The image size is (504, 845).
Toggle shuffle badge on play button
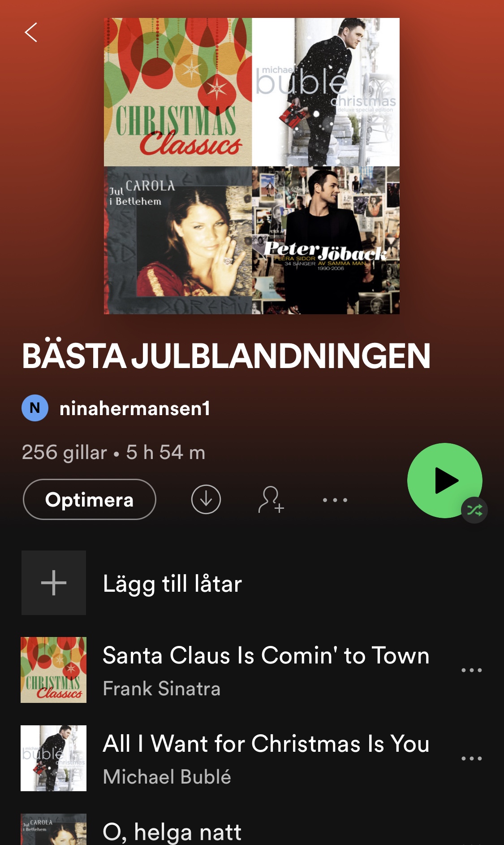click(x=474, y=510)
